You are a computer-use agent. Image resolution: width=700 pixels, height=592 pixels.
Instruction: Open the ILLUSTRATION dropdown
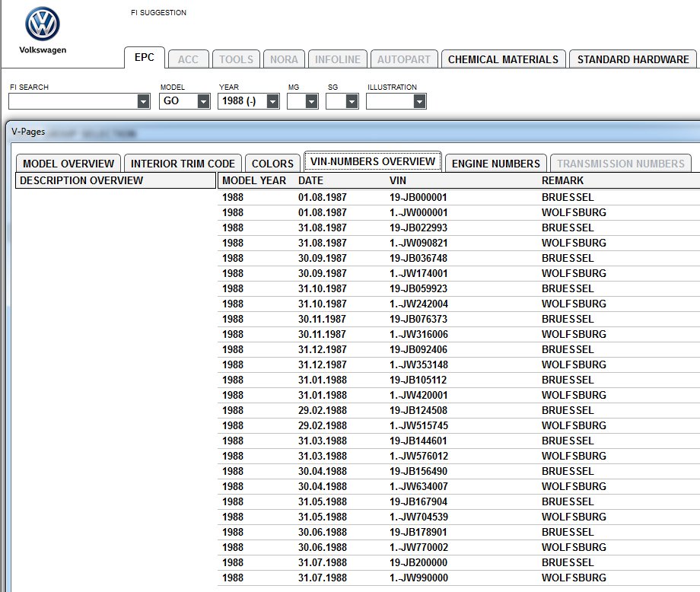tap(418, 101)
